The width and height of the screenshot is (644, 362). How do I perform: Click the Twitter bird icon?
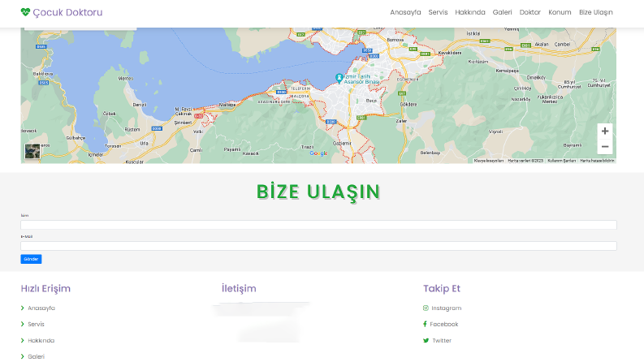(x=426, y=341)
